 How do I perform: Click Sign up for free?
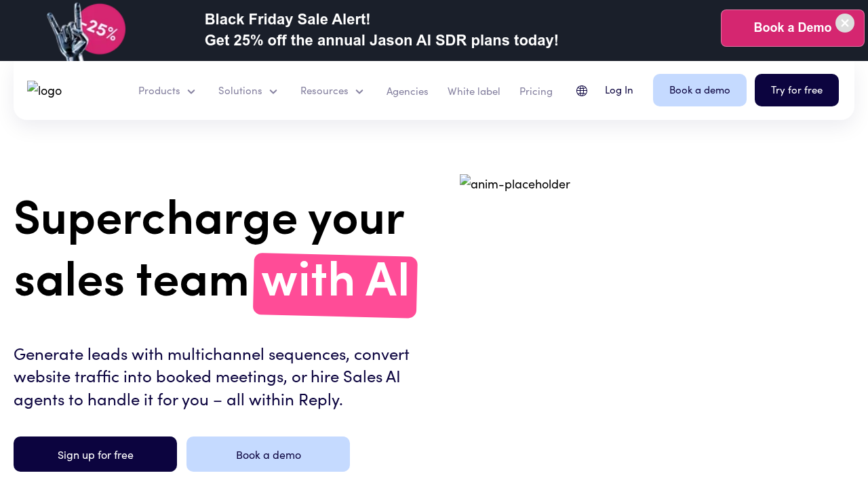point(95,454)
